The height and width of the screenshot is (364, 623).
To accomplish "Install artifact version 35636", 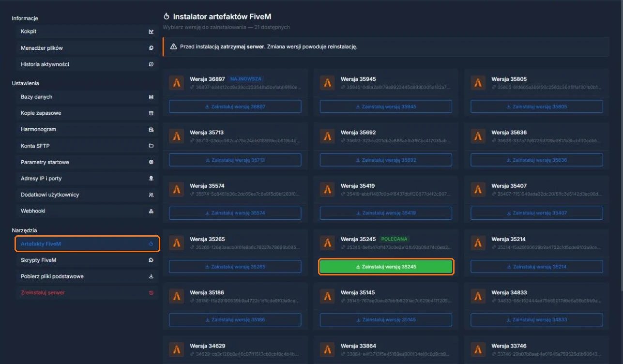I will coord(537,160).
